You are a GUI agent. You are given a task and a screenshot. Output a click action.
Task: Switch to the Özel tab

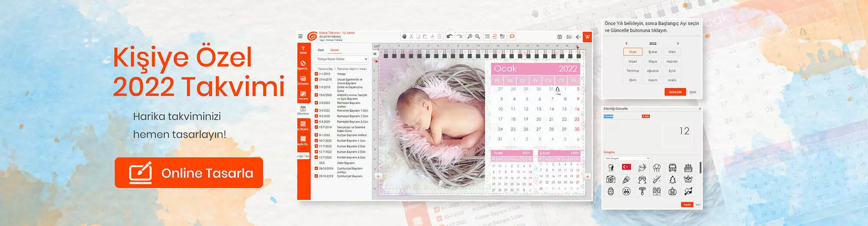[x=321, y=50]
